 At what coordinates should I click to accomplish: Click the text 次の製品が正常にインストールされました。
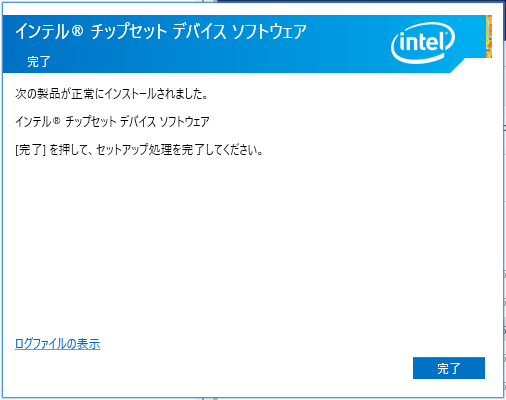[x=112, y=94]
